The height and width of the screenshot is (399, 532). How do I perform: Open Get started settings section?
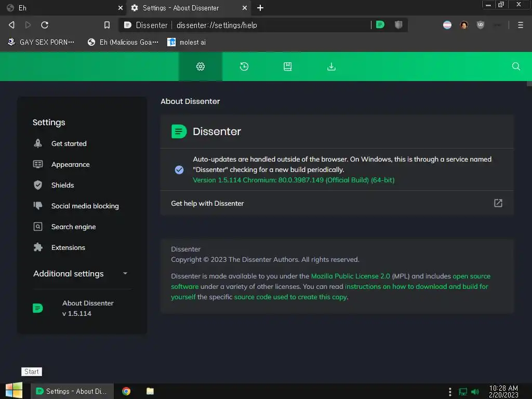click(69, 143)
